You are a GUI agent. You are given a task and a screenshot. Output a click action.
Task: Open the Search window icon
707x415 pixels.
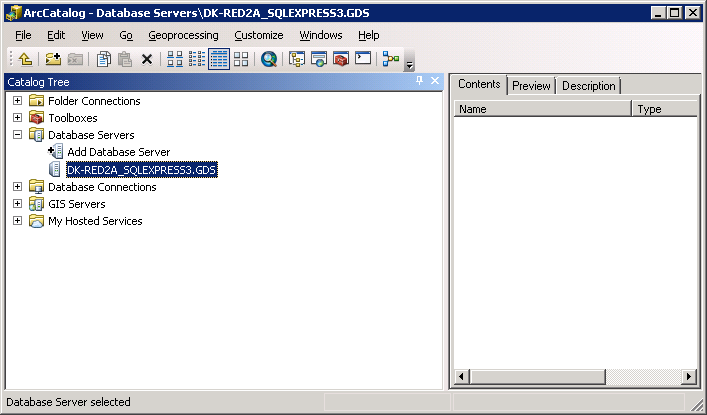coord(269,59)
